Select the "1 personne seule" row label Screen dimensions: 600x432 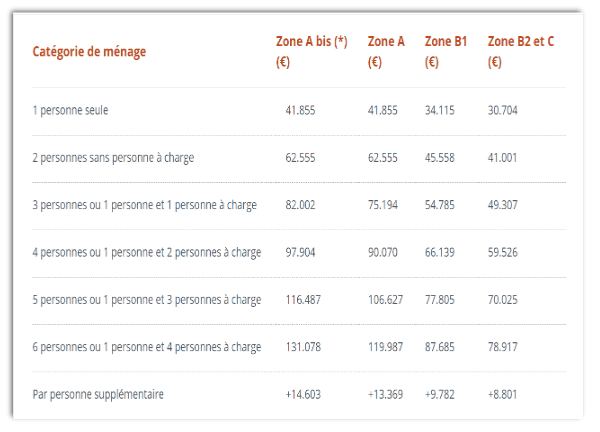(x=70, y=110)
